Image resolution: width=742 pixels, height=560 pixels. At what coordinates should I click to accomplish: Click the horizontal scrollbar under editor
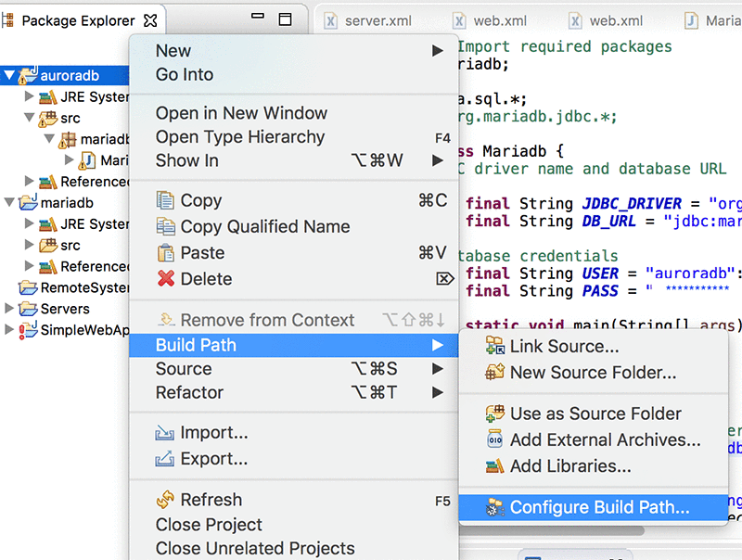point(551,530)
